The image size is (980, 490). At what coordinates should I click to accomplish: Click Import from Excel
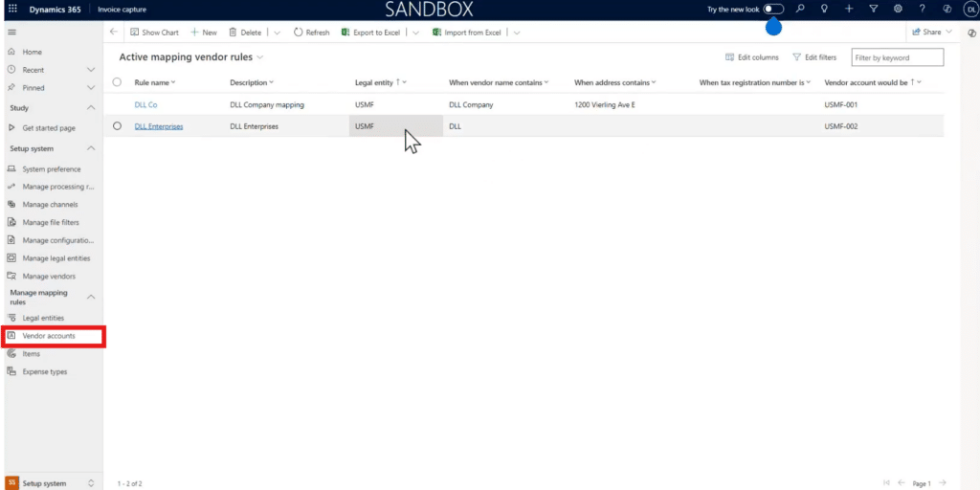467,33
